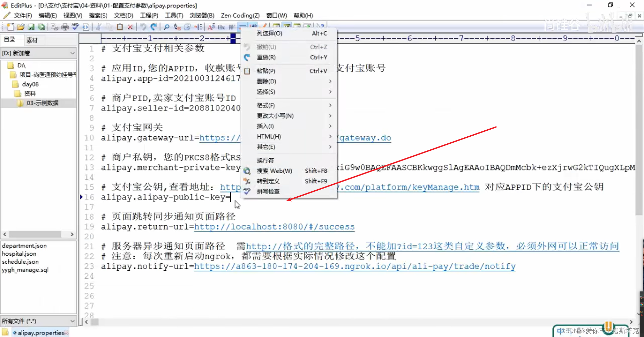
Task: Expand 删除(D) submenu
Action: click(x=289, y=81)
